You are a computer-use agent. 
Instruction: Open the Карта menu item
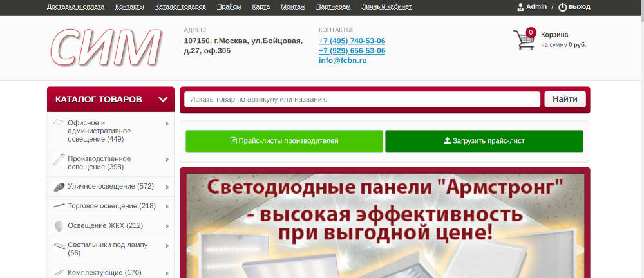coord(261,6)
